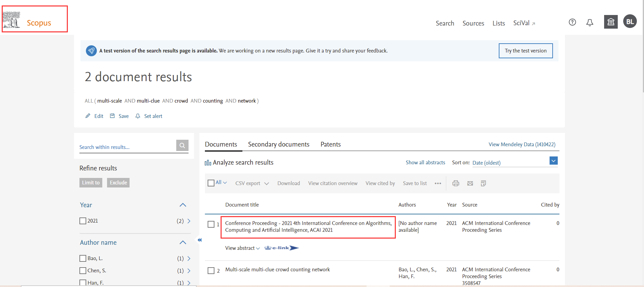Click Try the test version button
Screen dimensions: 644x287
526,51
